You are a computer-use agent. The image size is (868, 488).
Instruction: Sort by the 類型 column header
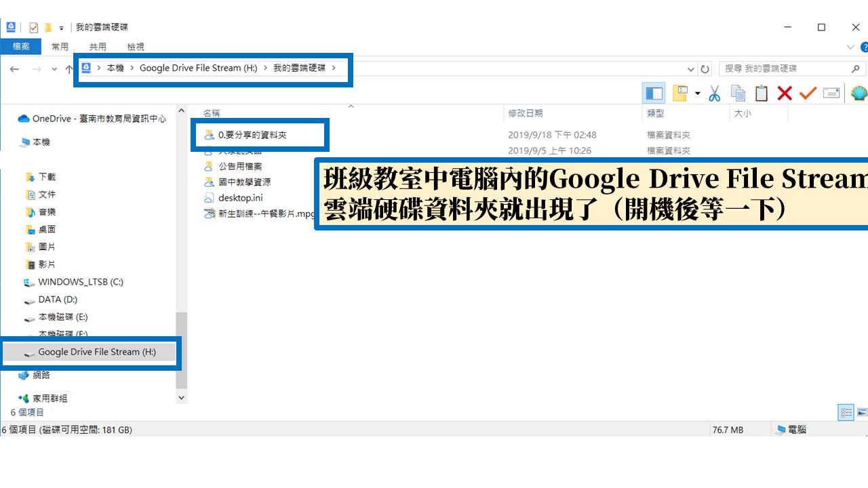click(656, 113)
